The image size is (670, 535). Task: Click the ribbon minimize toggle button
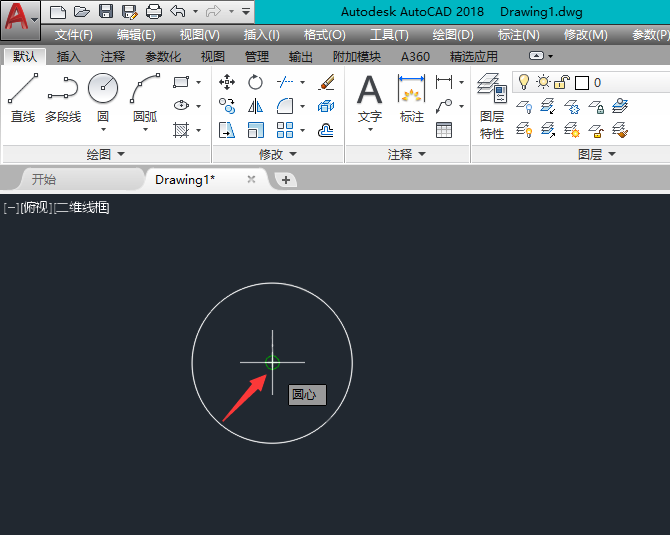click(536, 56)
